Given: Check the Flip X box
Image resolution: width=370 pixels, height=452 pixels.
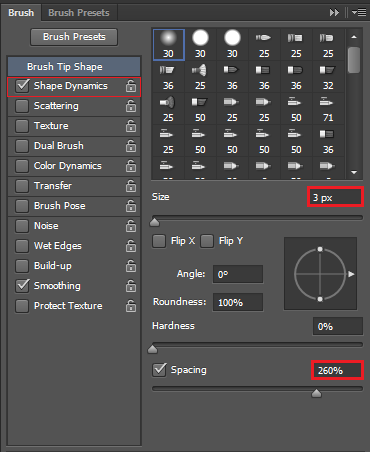Looking at the screenshot, I should pos(159,241).
